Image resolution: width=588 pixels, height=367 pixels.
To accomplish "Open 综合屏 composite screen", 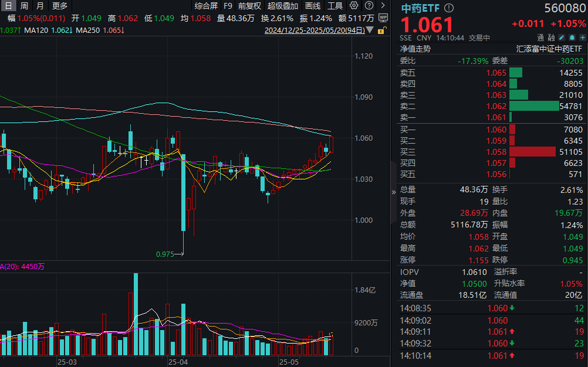I will click(x=207, y=5).
